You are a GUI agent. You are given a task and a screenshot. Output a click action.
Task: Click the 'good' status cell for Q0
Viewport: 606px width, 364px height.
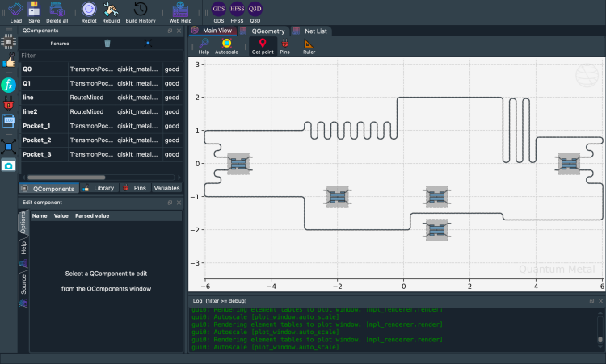coord(172,69)
